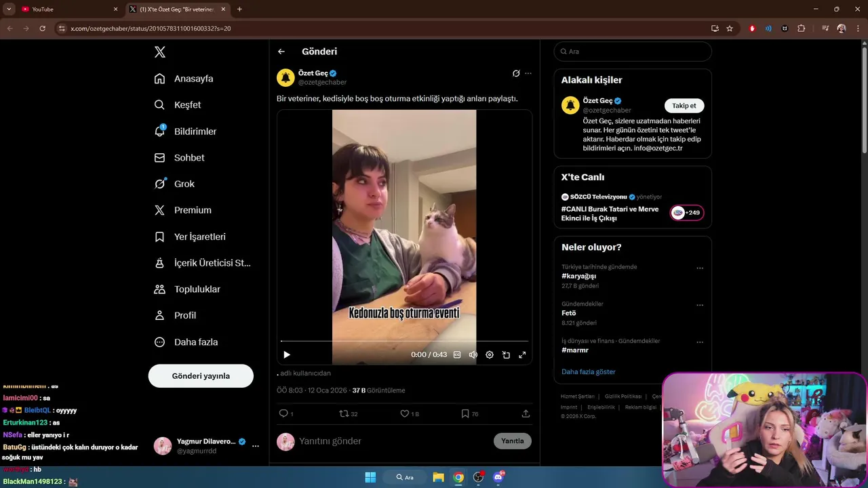Click the X logo in sidebar

(159, 52)
